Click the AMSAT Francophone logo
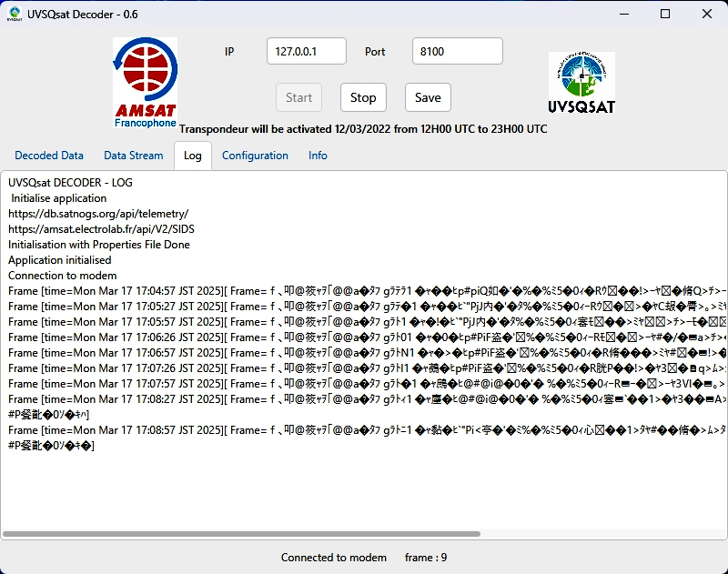 tap(144, 82)
